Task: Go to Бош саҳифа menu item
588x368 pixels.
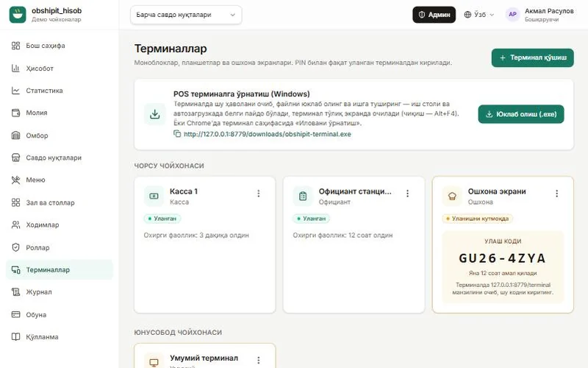Action: coord(60,46)
